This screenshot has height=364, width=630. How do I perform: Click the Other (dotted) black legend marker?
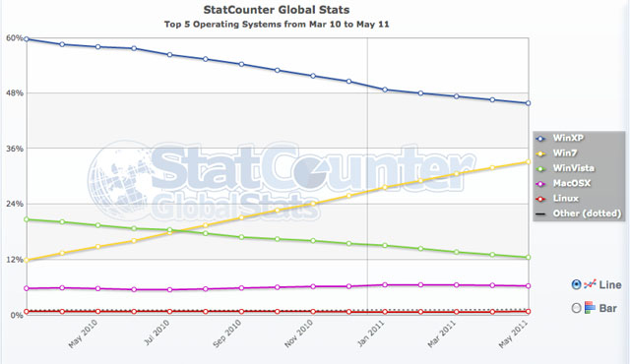pos(540,214)
